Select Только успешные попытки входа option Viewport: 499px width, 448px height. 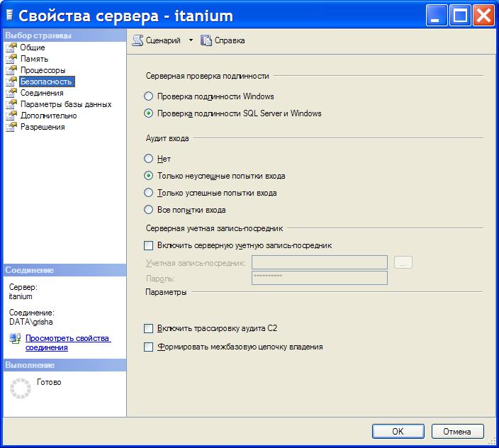tap(148, 193)
